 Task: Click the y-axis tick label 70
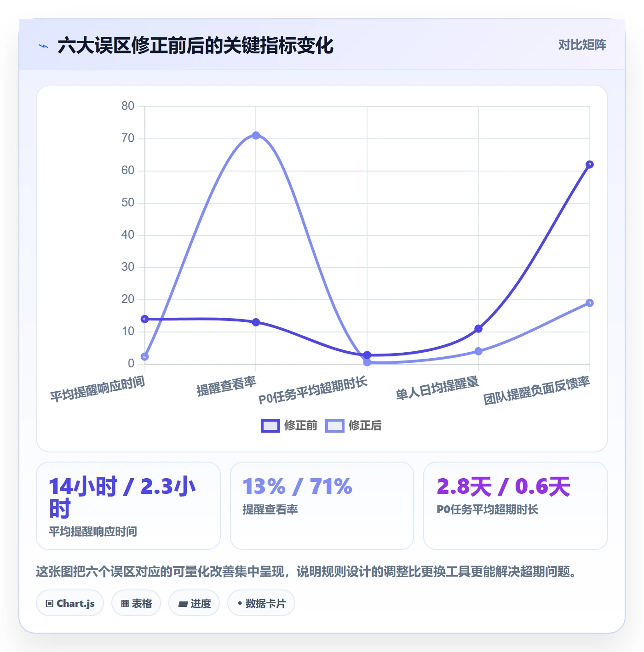(x=128, y=138)
